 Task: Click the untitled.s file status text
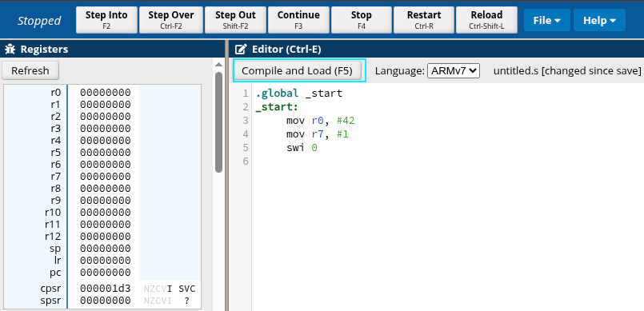click(567, 70)
